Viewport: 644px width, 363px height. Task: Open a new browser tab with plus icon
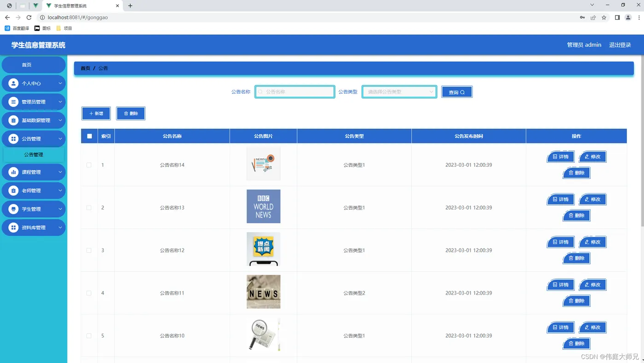pyautogui.click(x=130, y=6)
